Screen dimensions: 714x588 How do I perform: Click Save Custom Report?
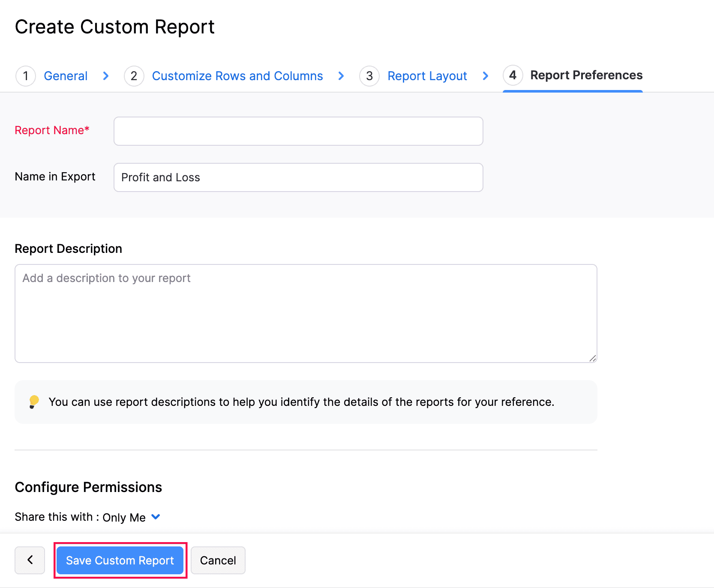pyautogui.click(x=120, y=560)
